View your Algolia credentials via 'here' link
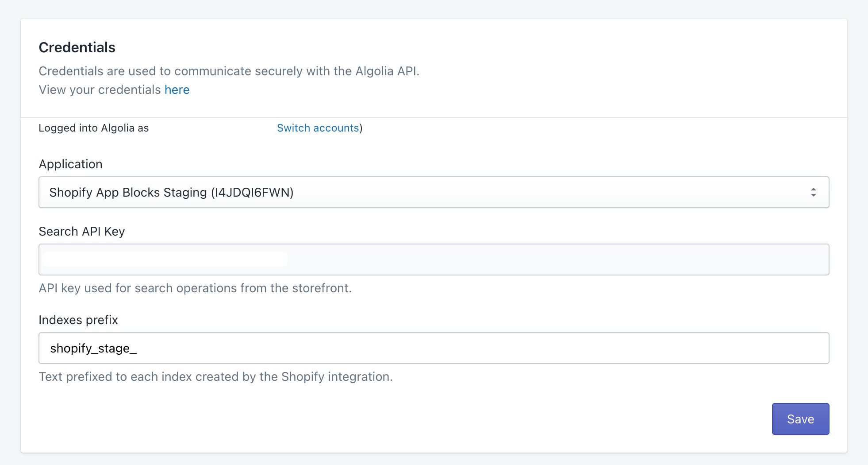 click(x=177, y=89)
